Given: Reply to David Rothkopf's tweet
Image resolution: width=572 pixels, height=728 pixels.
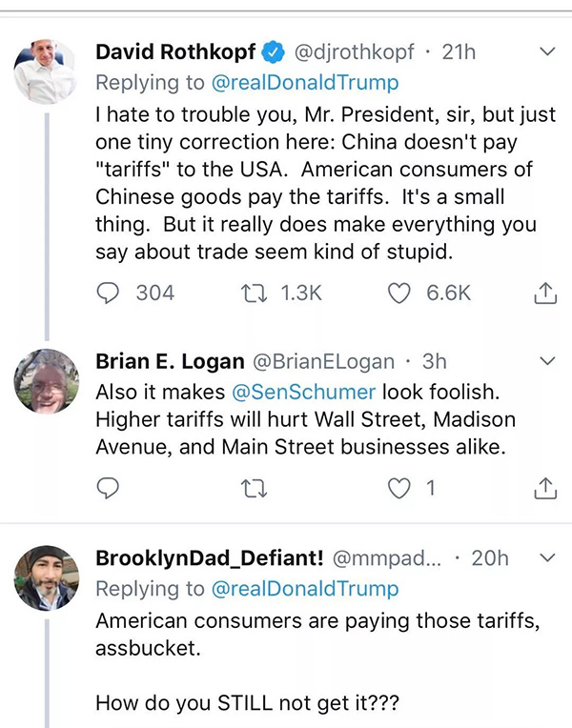Looking at the screenshot, I should click(110, 293).
